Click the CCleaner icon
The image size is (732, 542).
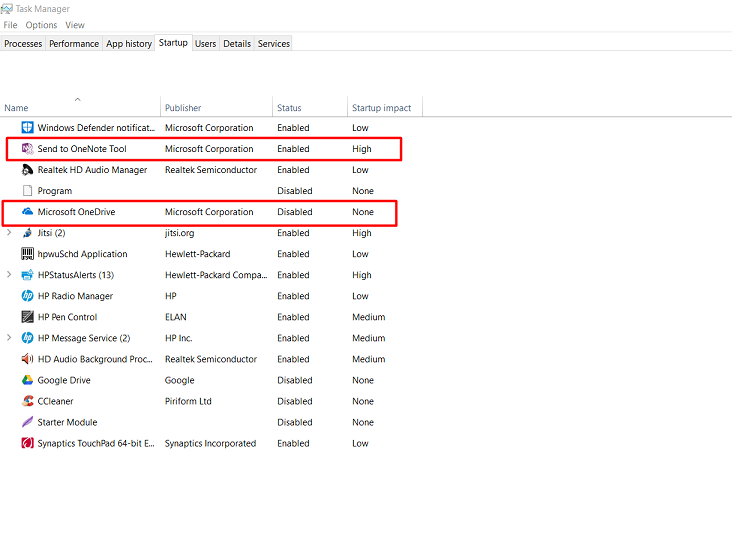[x=28, y=401]
